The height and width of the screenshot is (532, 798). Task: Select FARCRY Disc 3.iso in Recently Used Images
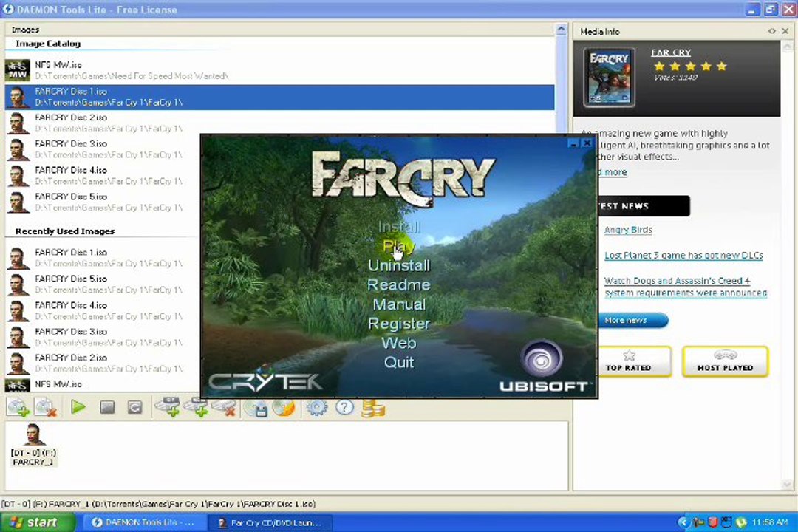coord(102,337)
